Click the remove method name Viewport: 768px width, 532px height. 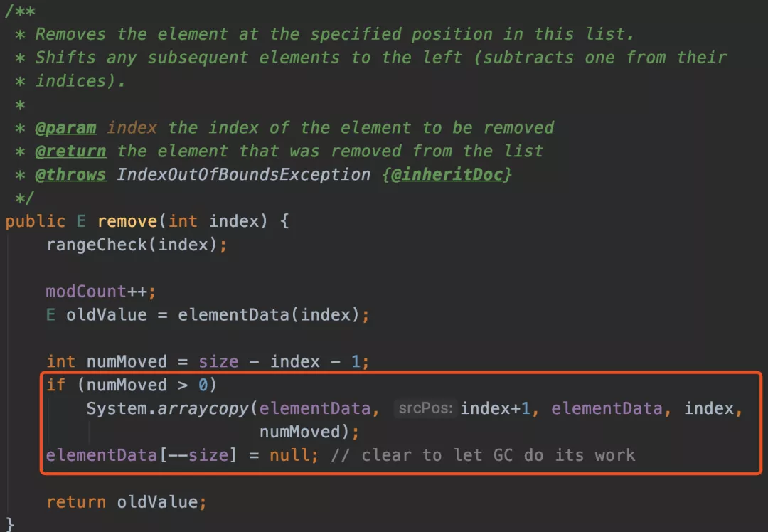pyautogui.click(x=127, y=221)
